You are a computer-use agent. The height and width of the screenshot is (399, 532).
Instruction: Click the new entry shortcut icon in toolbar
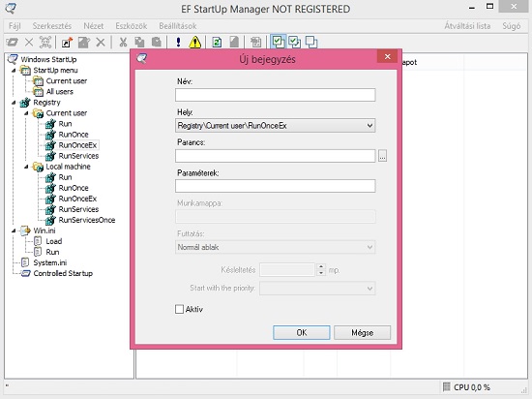67,43
